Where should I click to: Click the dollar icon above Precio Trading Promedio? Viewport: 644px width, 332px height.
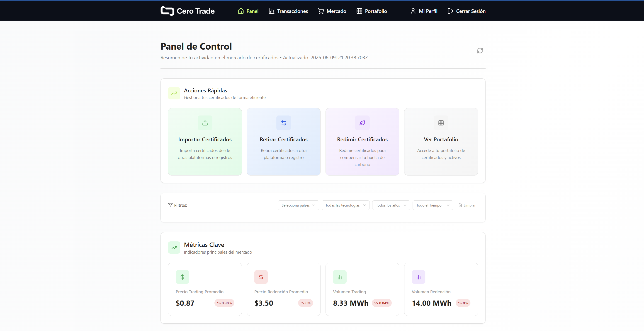point(182,277)
